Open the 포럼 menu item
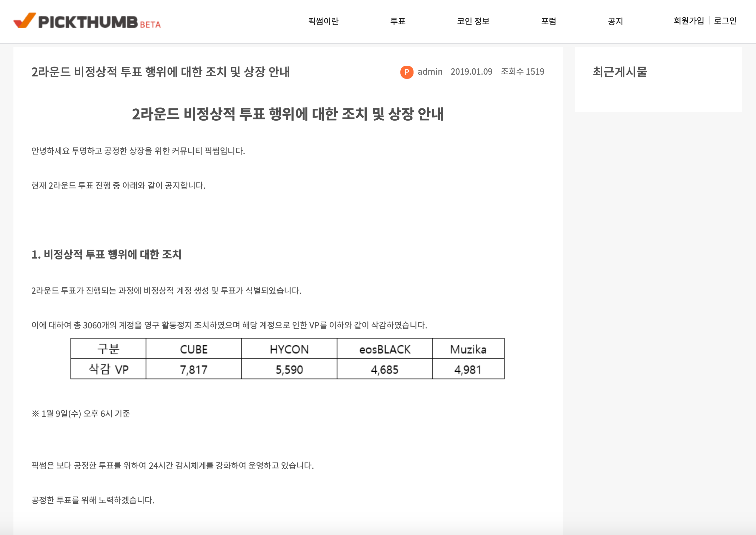Viewport: 756px width, 535px height. (x=548, y=21)
